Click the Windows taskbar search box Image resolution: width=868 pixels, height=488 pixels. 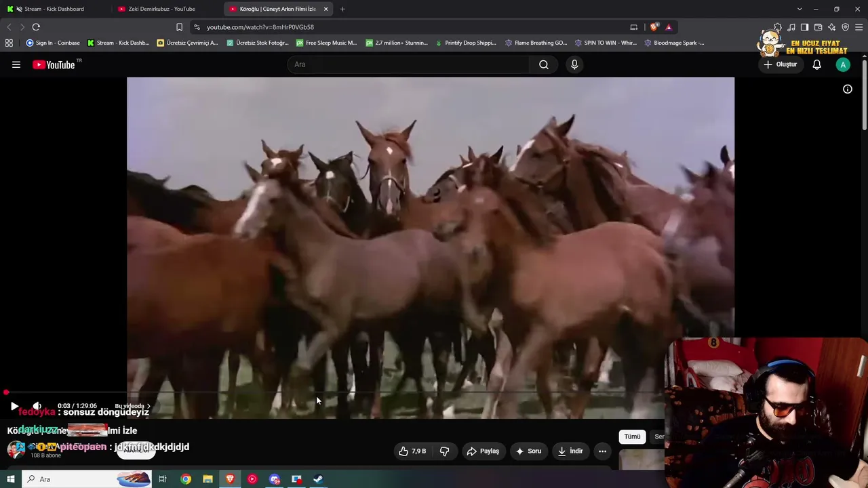click(85, 479)
